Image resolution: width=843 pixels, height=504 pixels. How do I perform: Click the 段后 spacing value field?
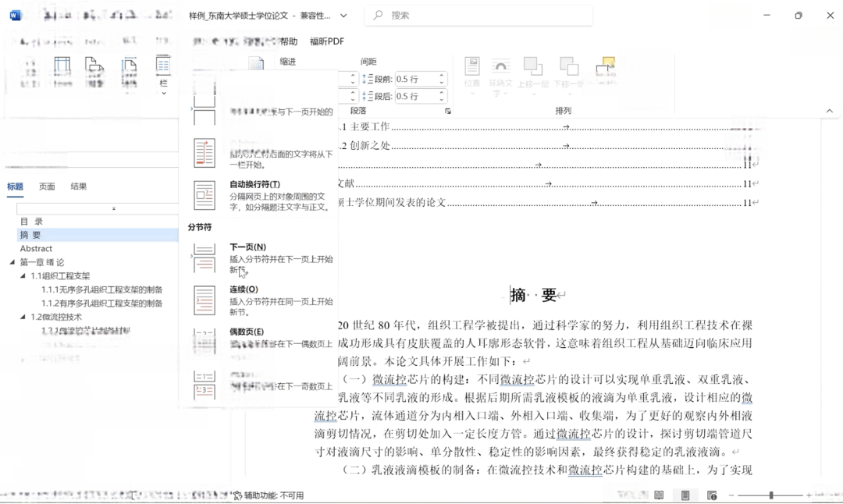coord(415,96)
